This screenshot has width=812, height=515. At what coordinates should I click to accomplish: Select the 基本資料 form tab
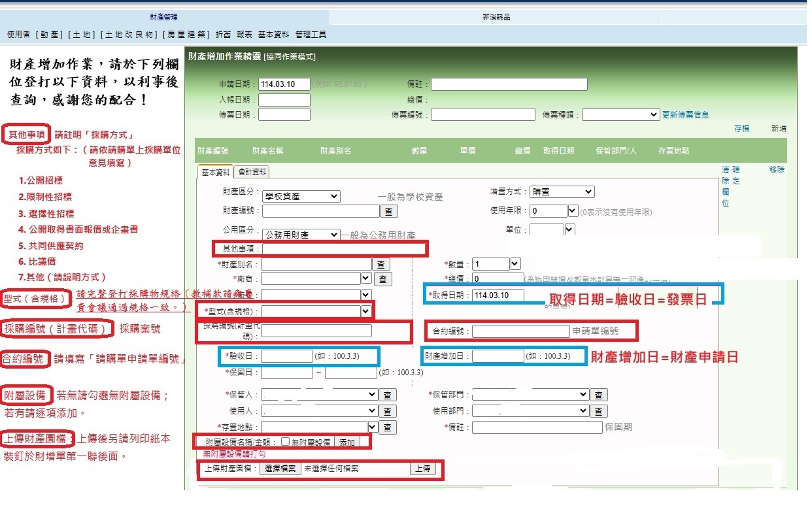click(215, 172)
